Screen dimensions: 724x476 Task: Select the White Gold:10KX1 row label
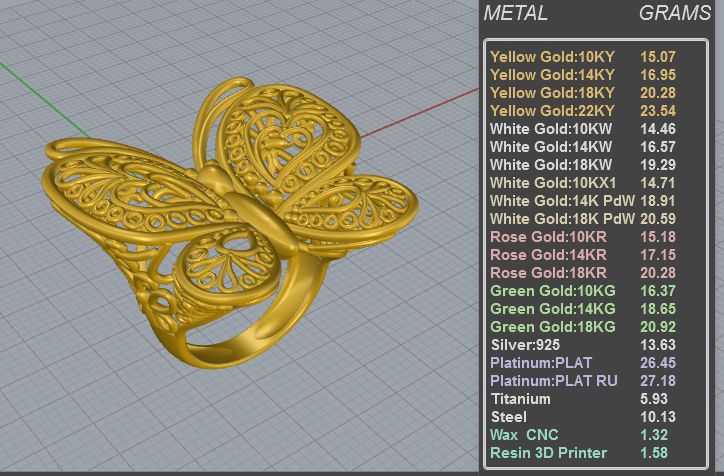point(553,183)
